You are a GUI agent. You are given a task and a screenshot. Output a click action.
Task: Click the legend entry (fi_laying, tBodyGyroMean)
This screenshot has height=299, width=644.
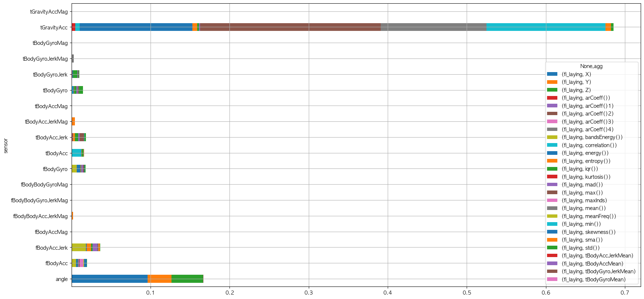coord(593,280)
